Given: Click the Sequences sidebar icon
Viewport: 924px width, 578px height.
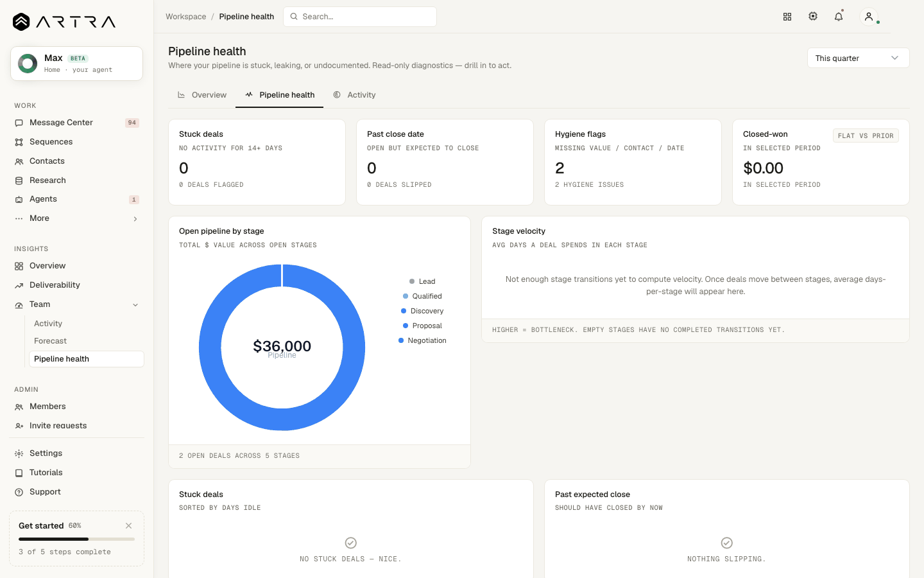Looking at the screenshot, I should click(x=19, y=142).
